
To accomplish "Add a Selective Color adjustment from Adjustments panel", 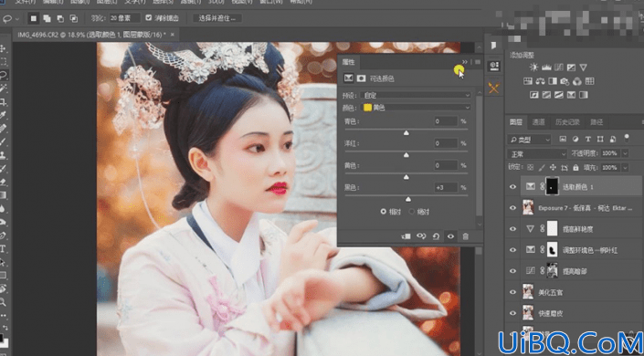I will (571, 95).
